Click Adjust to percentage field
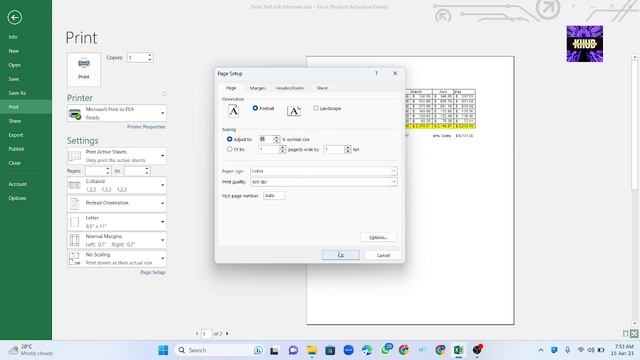Viewport: 640px width, 360px height. (x=266, y=139)
